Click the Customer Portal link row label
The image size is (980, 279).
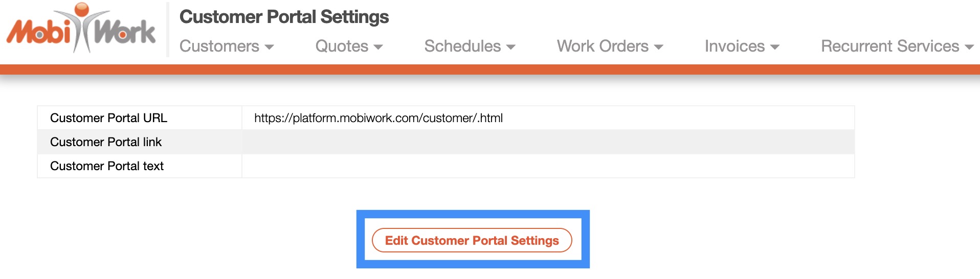106,142
